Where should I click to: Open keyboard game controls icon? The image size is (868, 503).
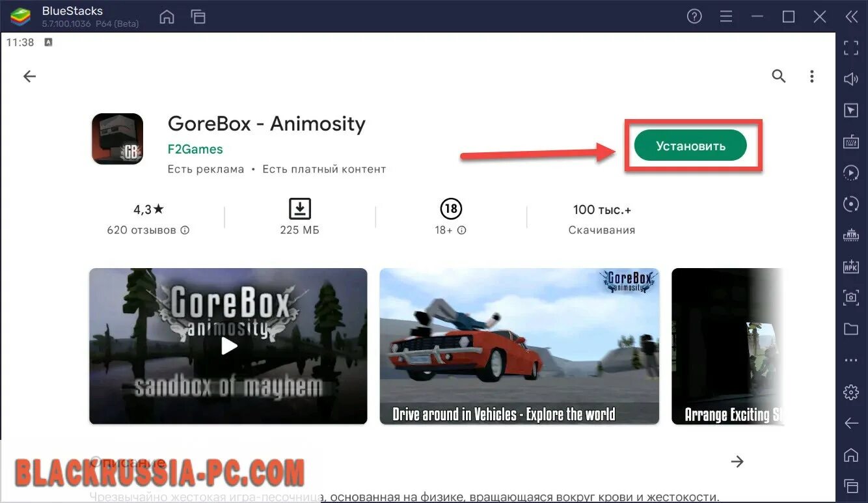pos(851,141)
